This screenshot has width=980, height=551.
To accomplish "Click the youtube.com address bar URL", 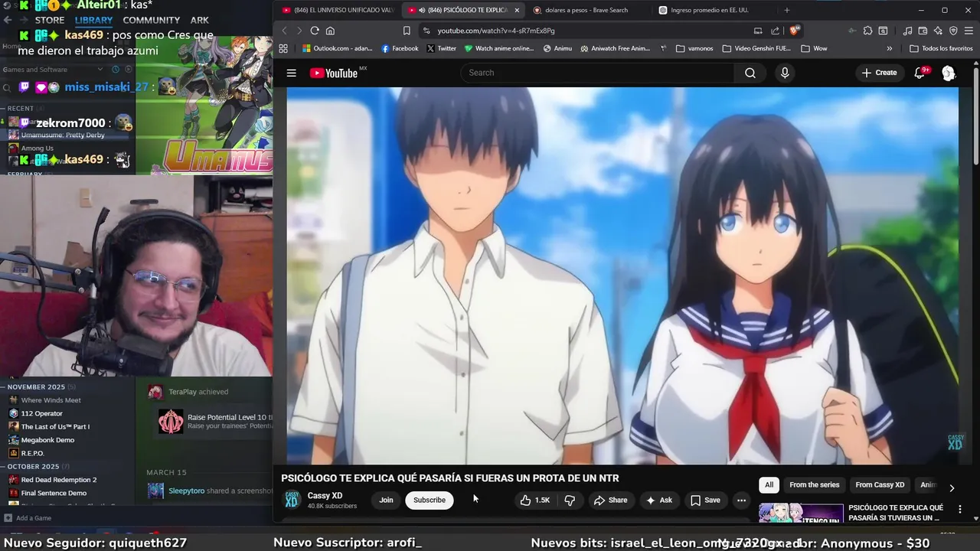I will pyautogui.click(x=496, y=31).
